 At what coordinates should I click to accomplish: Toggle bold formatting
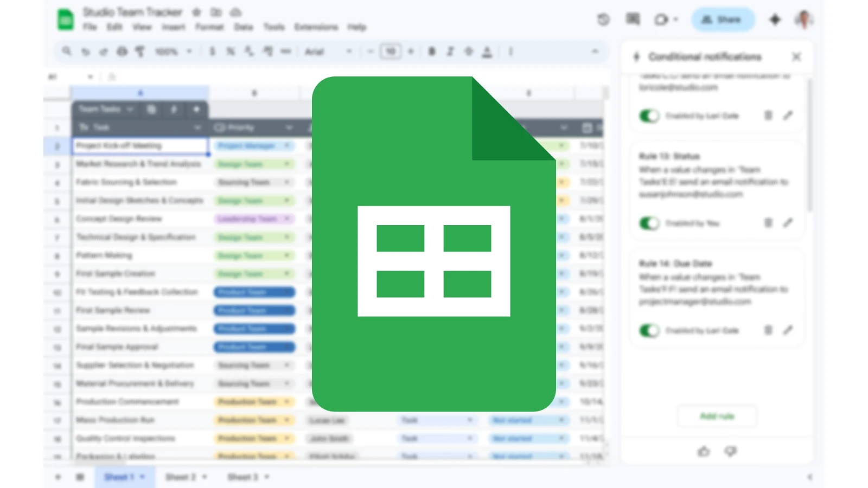point(432,52)
